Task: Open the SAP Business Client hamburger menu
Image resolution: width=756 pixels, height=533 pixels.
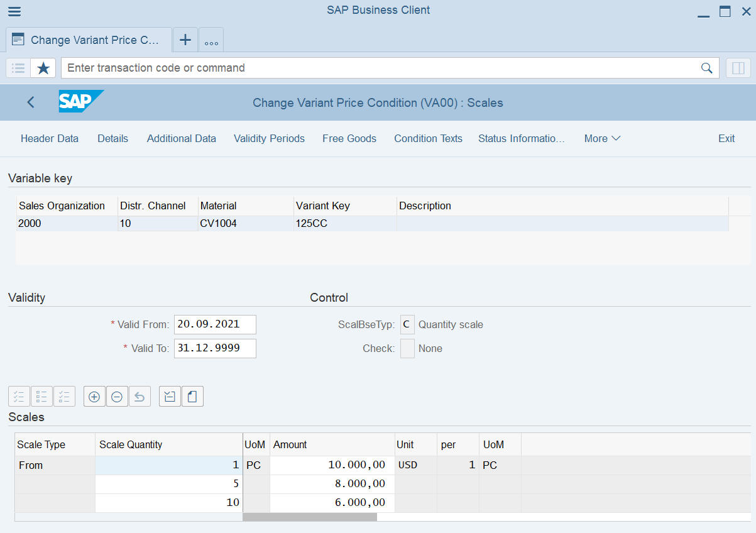Action: [14, 11]
